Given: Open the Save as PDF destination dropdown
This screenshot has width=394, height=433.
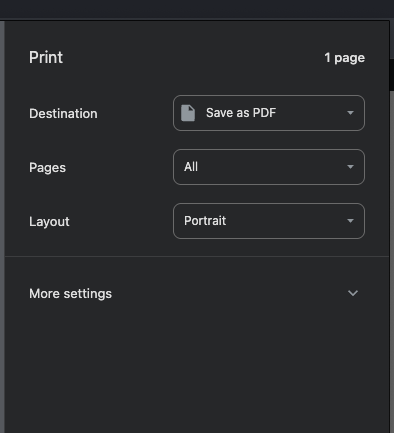Looking at the screenshot, I should (269, 113).
